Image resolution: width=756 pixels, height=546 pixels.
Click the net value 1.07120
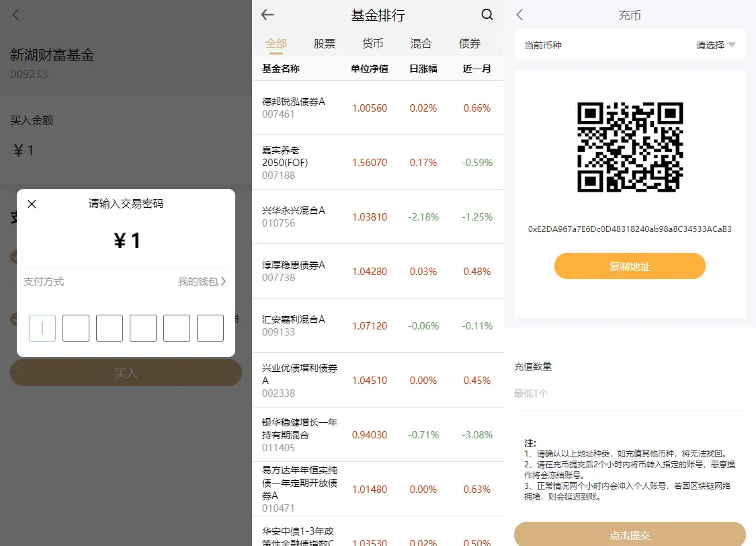tap(370, 326)
